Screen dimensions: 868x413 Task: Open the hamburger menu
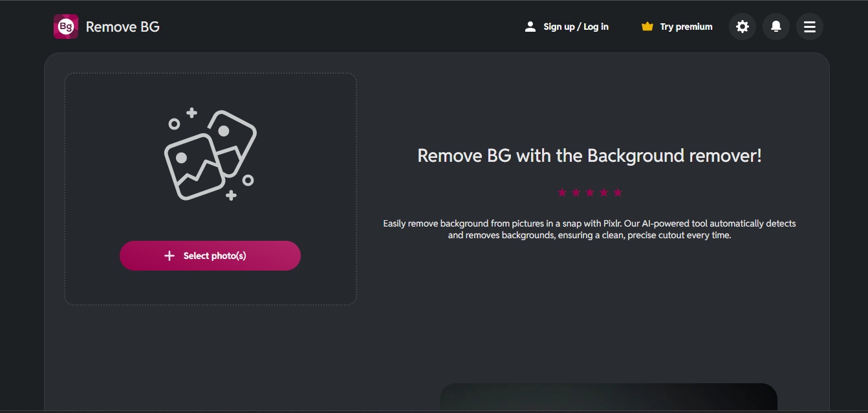click(810, 27)
